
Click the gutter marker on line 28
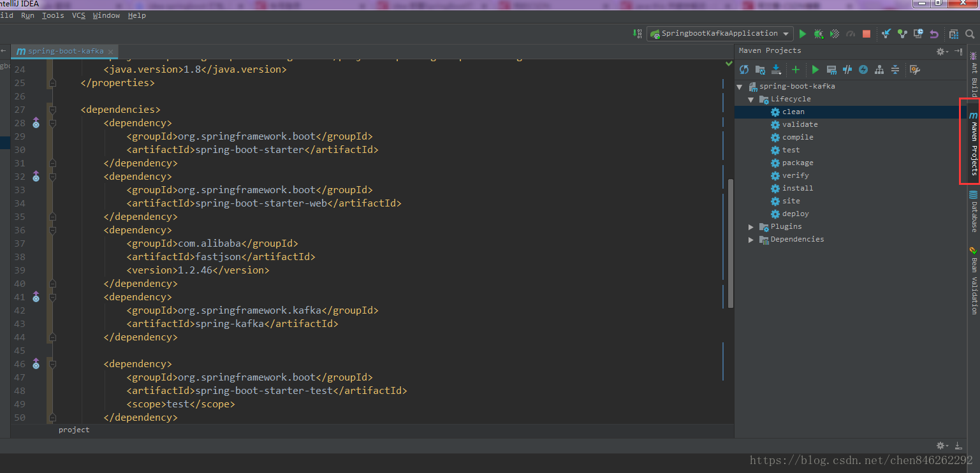click(x=36, y=122)
